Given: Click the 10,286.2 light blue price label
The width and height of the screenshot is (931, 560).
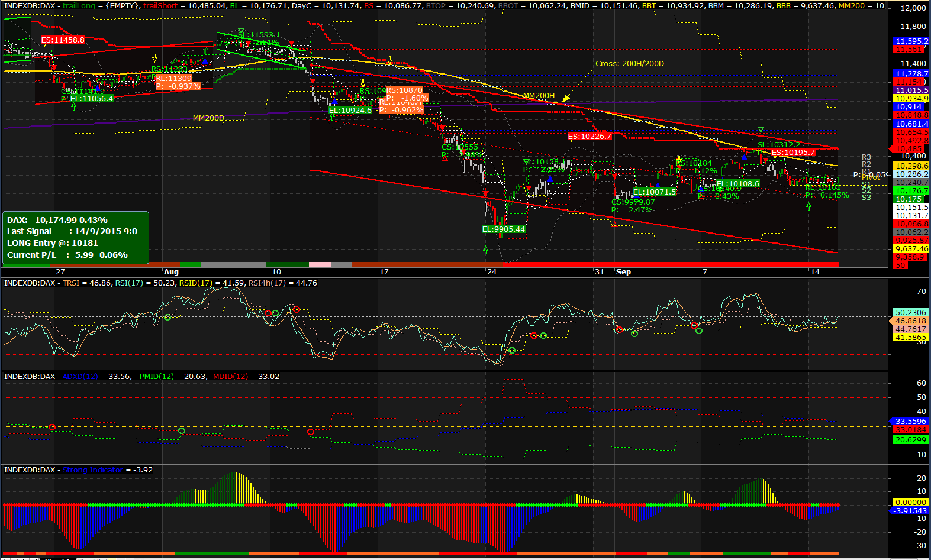Looking at the screenshot, I should coord(911,174).
